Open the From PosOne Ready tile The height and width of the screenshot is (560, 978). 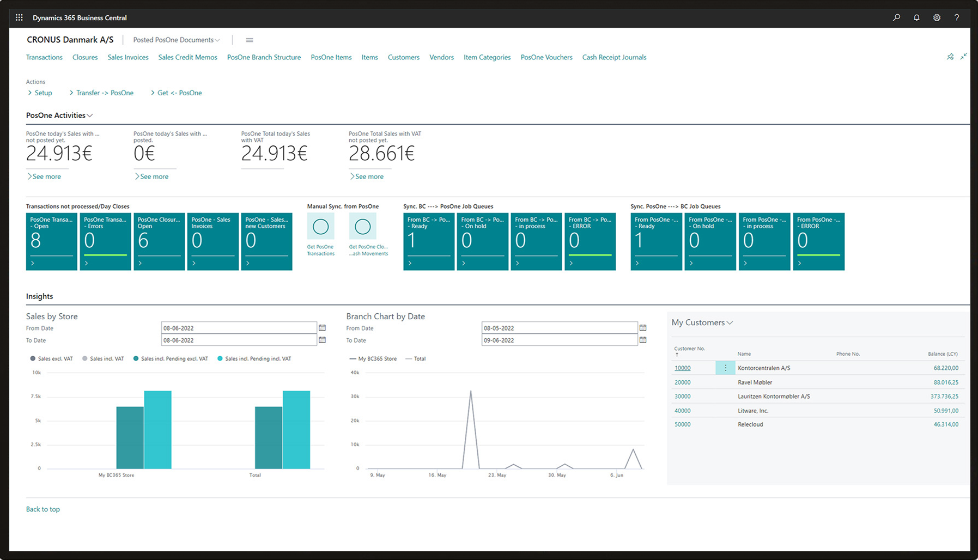(x=657, y=241)
